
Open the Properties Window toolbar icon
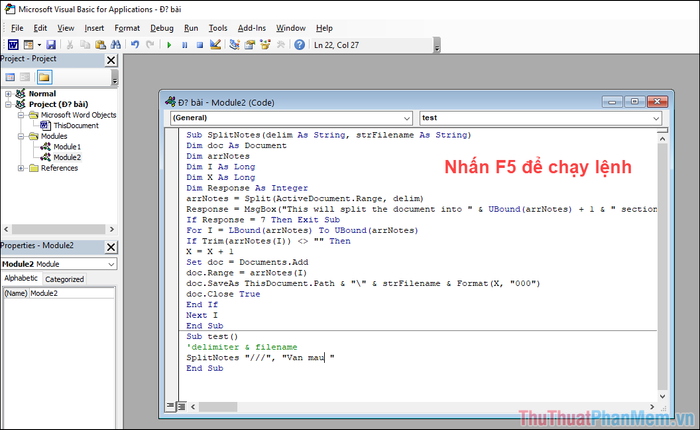[250, 45]
